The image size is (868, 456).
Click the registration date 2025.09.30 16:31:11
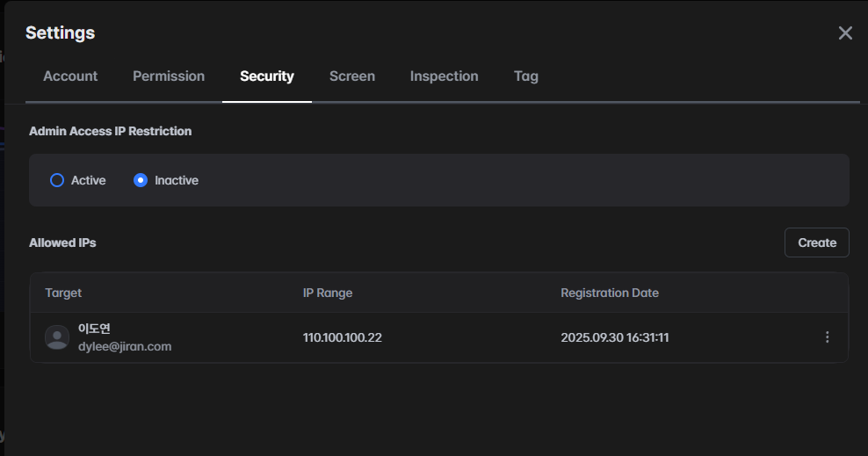[x=614, y=337]
